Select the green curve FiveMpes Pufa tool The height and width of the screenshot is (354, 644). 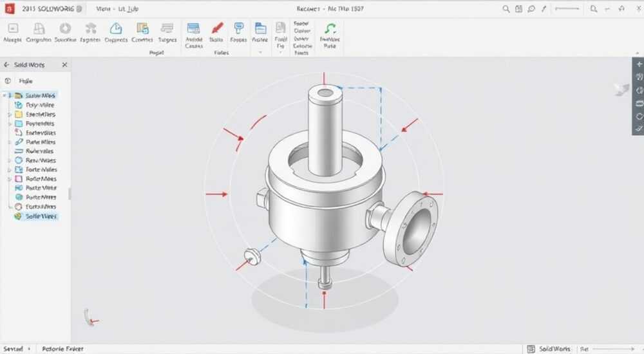click(x=330, y=28)
